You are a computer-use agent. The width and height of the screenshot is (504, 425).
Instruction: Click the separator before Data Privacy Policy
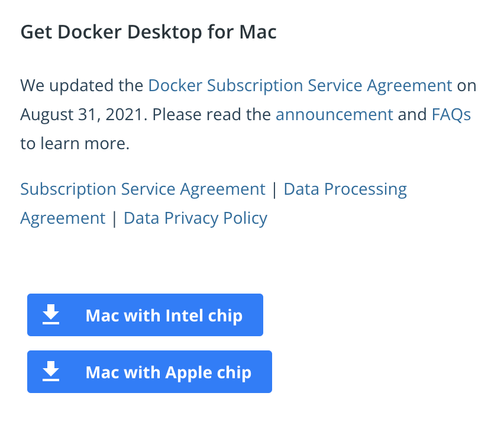coord(114,219)
